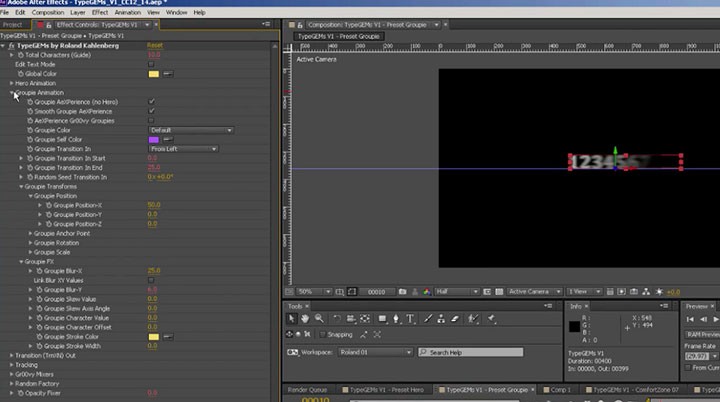Click the Groupie Self Color purple swatch
Viewport: 720px width, 402px height.
coord(153,140)
